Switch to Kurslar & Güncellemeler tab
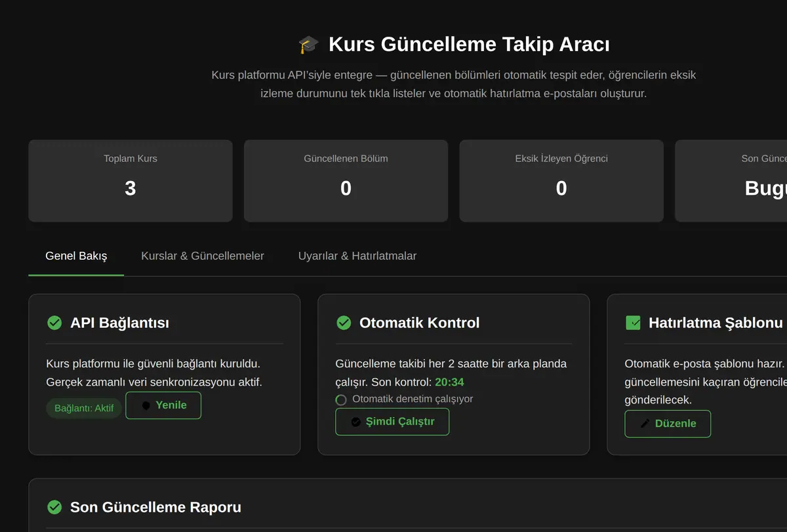Screen dimensions: 787x532 pyautogui.click(x=203, y=256)
